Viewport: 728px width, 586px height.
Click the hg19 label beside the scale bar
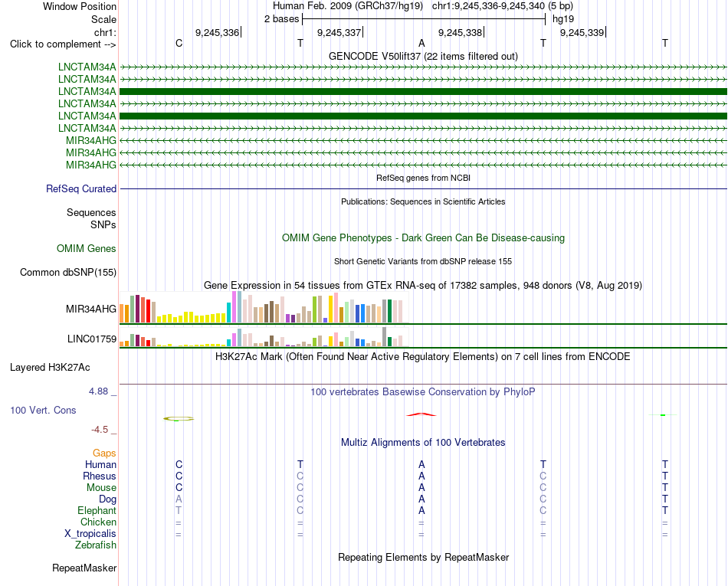pyautogui.click(x=563, y=19)
